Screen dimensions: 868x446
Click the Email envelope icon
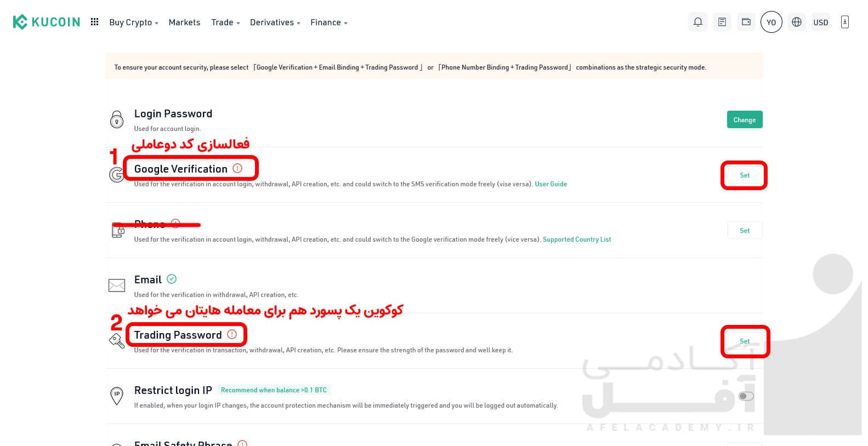117,285
